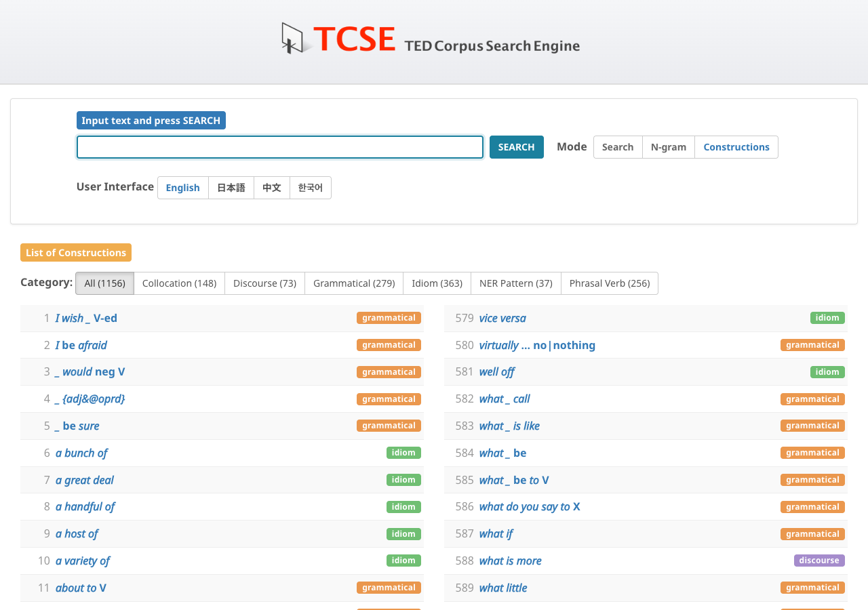Select 한국어 interface language

[x=310, y=188]
